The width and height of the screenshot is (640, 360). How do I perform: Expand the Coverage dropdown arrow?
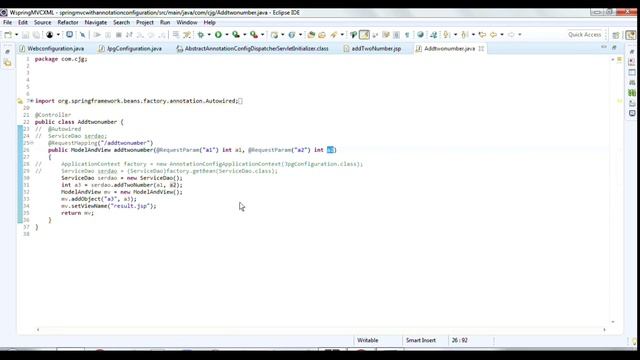(x=244, y=35)
